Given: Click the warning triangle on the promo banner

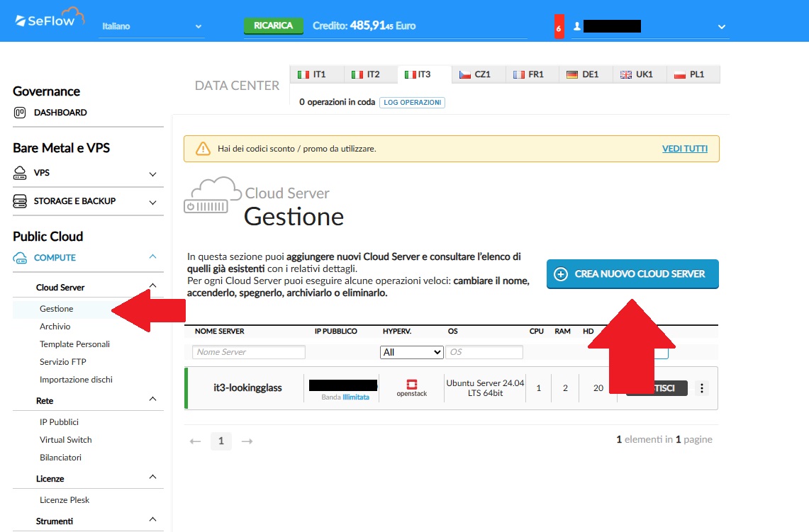Looking at the screenshot, I should 202,148.
